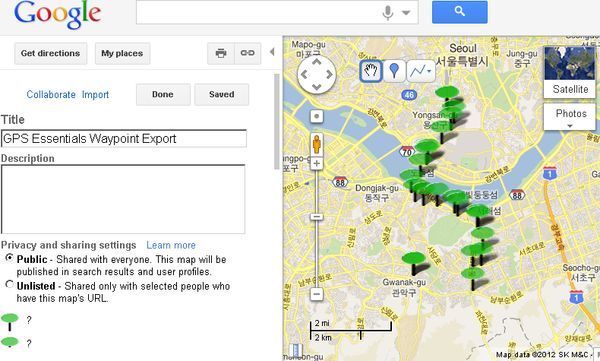This screenshot has width=600, height=361.
Task: Click the topmost green waypoint marker near Seoul
Action: point(447,92)
